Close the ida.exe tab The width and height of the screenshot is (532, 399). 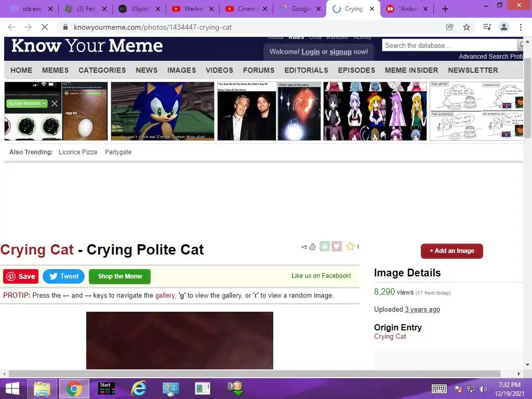[x=50, y=9]
